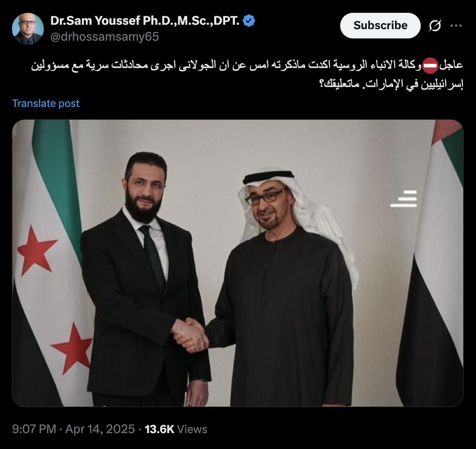Subscribe to Dr.Sam Youssef
Viewport: 476px width, 449px height.
(380, 26)
